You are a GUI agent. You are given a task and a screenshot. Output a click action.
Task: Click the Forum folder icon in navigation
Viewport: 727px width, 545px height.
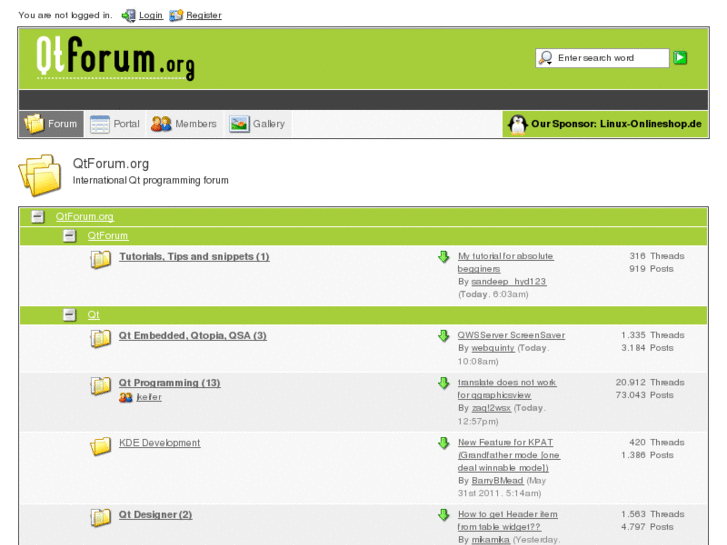coord(34,124)
